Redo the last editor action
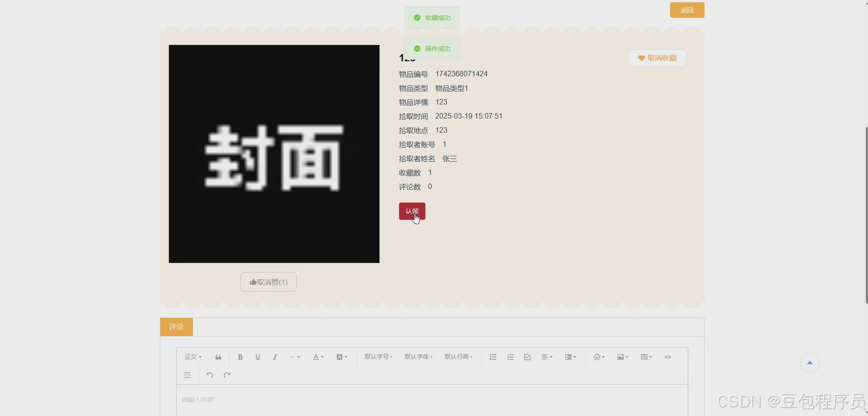The image size is (868, 416). [x=227, y=375]
